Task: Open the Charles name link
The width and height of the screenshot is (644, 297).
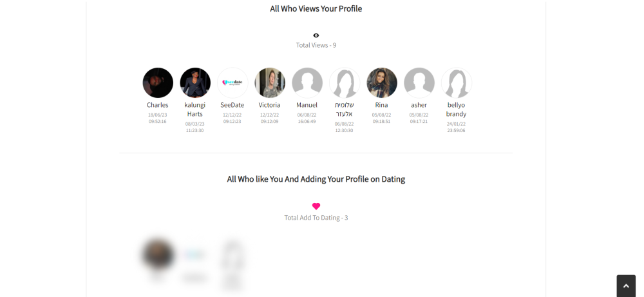Action: (x=158, y=105)
